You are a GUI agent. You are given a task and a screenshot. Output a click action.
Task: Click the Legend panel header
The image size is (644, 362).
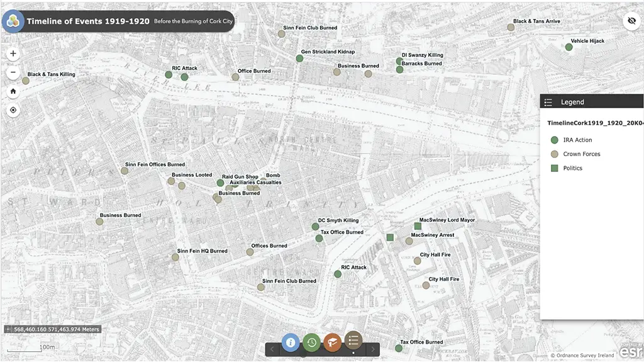[591, 102]
